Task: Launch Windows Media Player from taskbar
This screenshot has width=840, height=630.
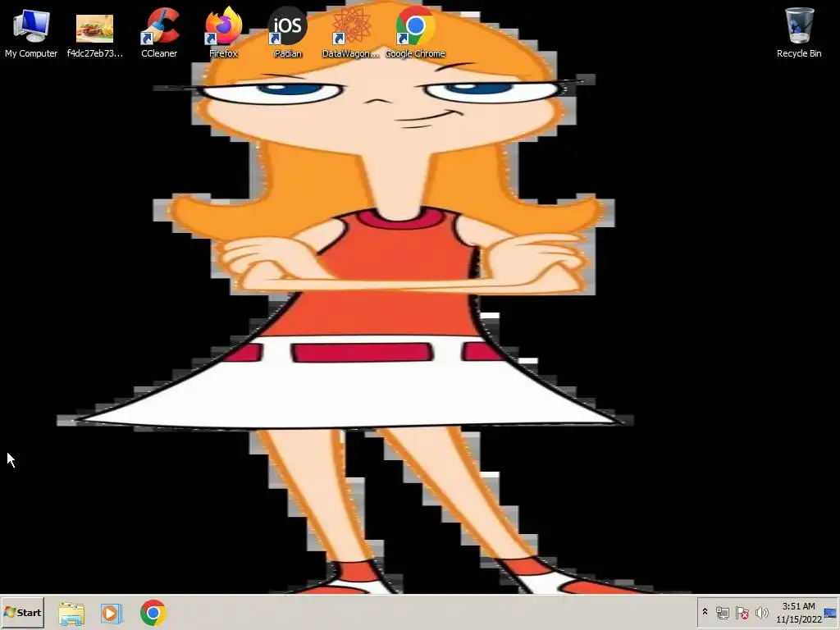Action: click(112, 613)
